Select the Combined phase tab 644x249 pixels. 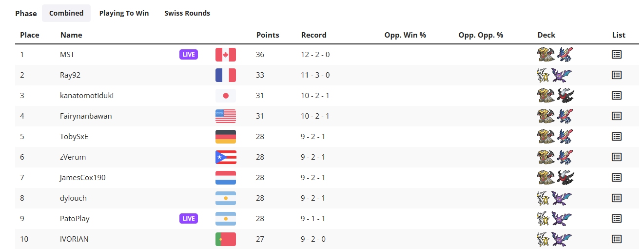click(x=66, y=13)
